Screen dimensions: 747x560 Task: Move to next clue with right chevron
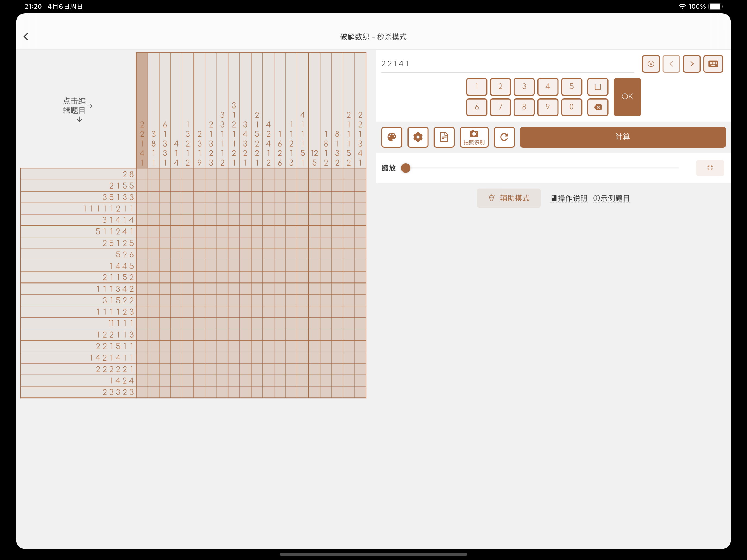pos(692,64)
